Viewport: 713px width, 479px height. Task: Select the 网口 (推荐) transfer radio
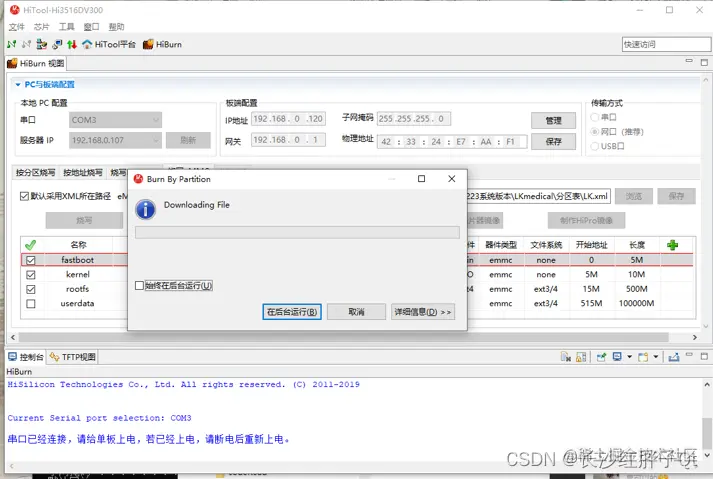[594, 132]
